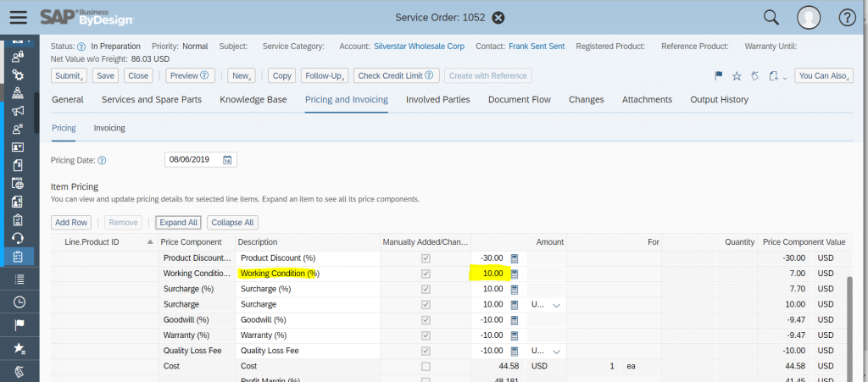This screenshot has width=868, height=382.
Task: Toggle Manually Added checkbox for Product Discount
Action: 426,258
